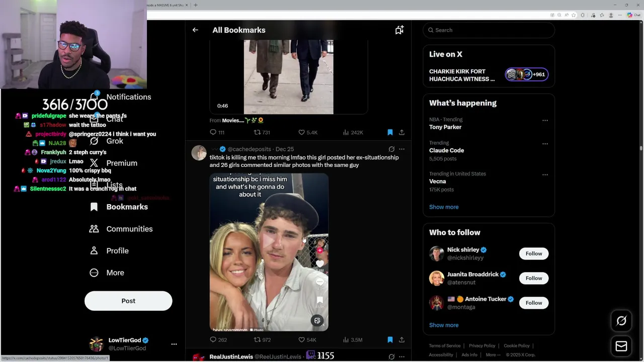
Task: Follow Antoine Tucker
Action: click(x=534, y=303)
